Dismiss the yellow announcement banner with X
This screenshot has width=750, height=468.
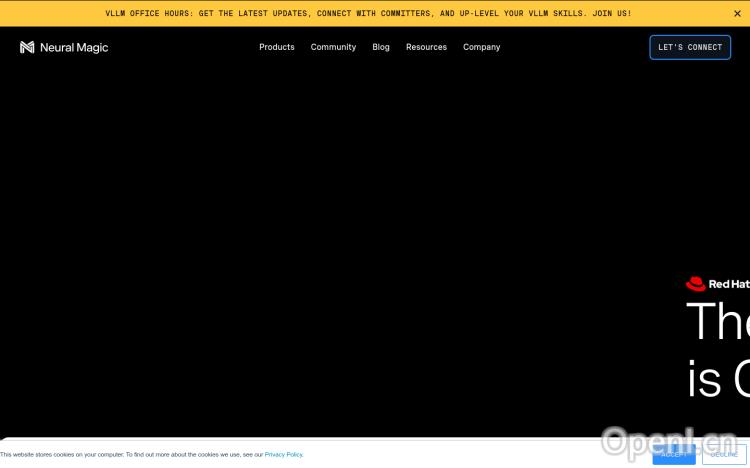click(738, 13)
